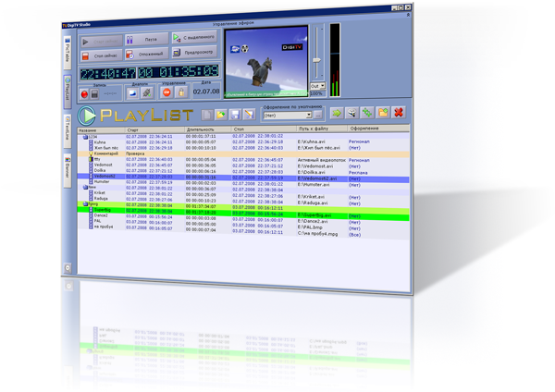
Task: Sort by 'Оформление' column header
Action: pos(378,129)
